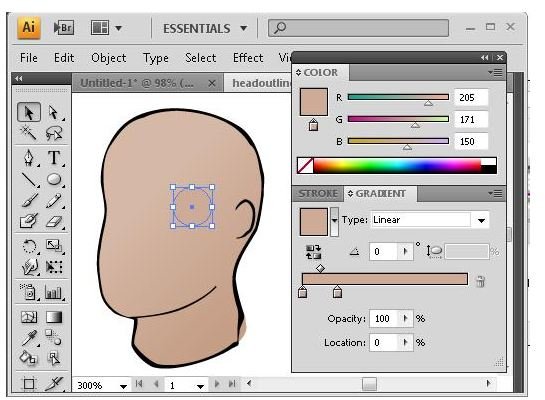Collapse the toolbox with double arrows
This screenshot has height=400, width=545.
click(x=19, y=79)
